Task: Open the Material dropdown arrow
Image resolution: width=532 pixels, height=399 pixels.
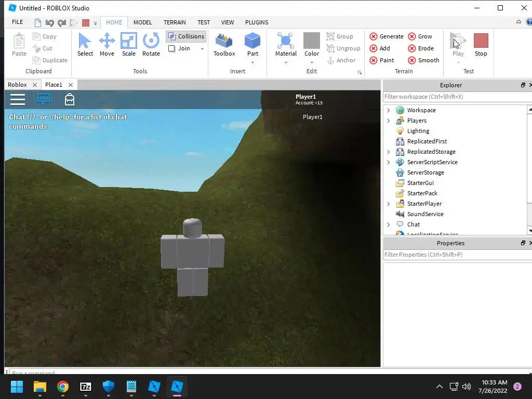Action: click(286, 63)
